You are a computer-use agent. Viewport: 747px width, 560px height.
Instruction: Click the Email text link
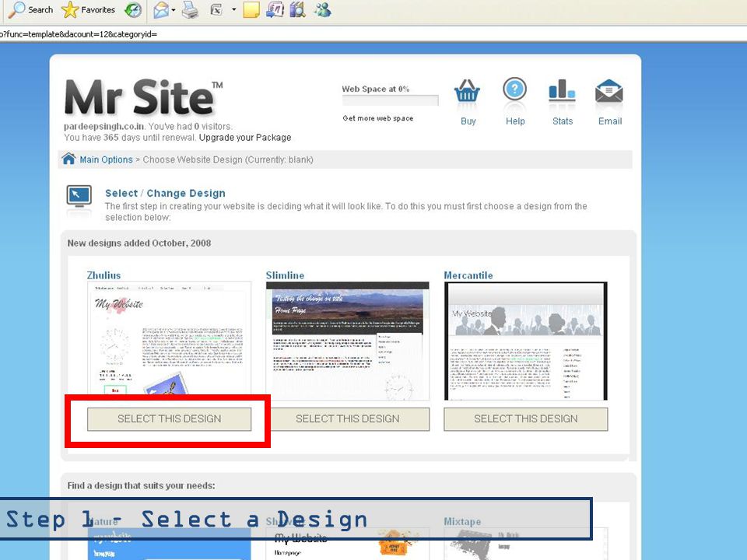point(610,121)
